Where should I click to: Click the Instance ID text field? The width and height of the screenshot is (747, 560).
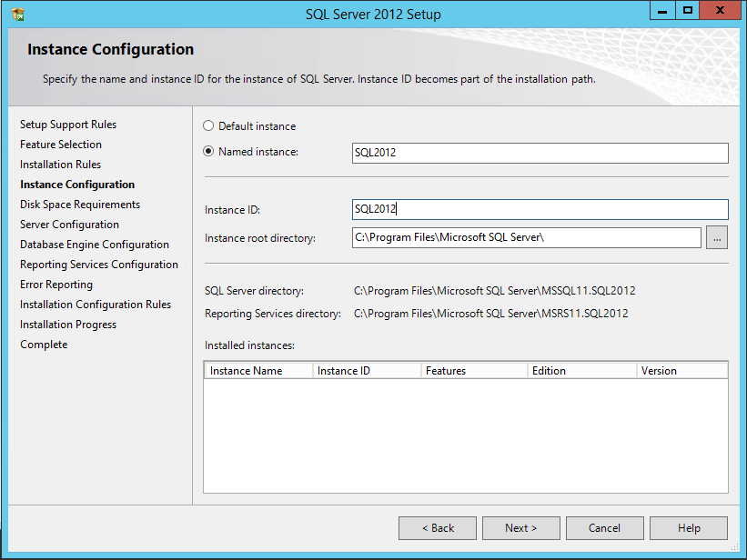540,209
